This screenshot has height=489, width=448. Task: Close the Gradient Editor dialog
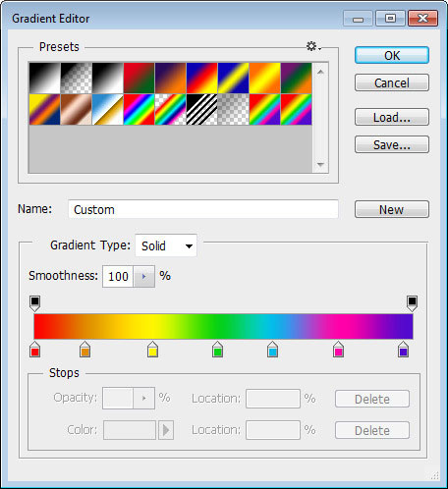[422, 19]
